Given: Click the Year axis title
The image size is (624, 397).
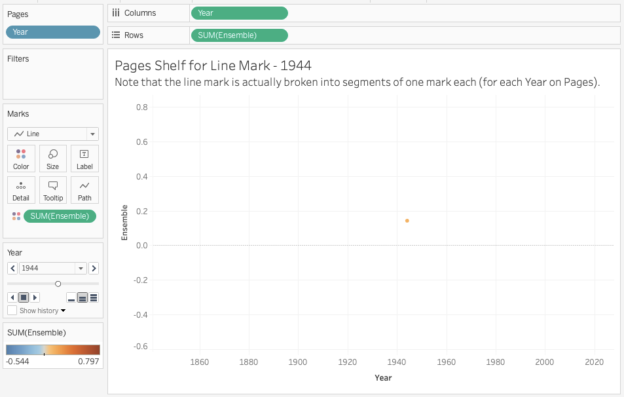Looking at the screenshot, I should 383,378.
